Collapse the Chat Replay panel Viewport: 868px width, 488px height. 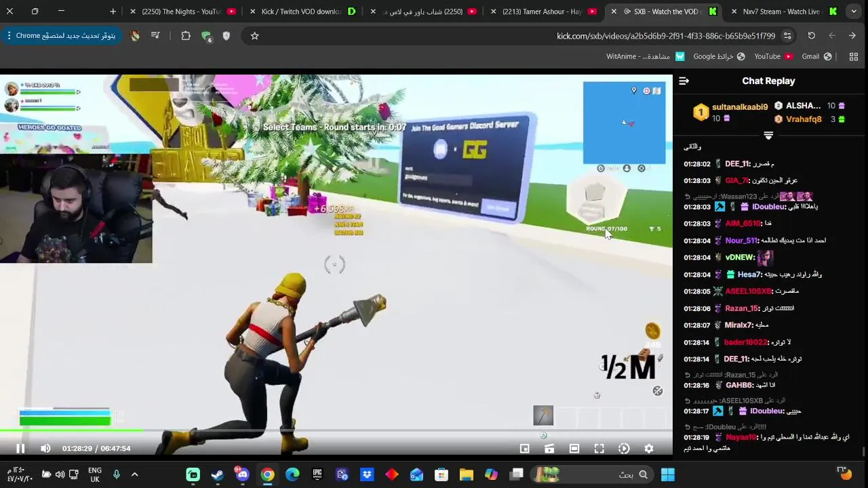[684, 81]
